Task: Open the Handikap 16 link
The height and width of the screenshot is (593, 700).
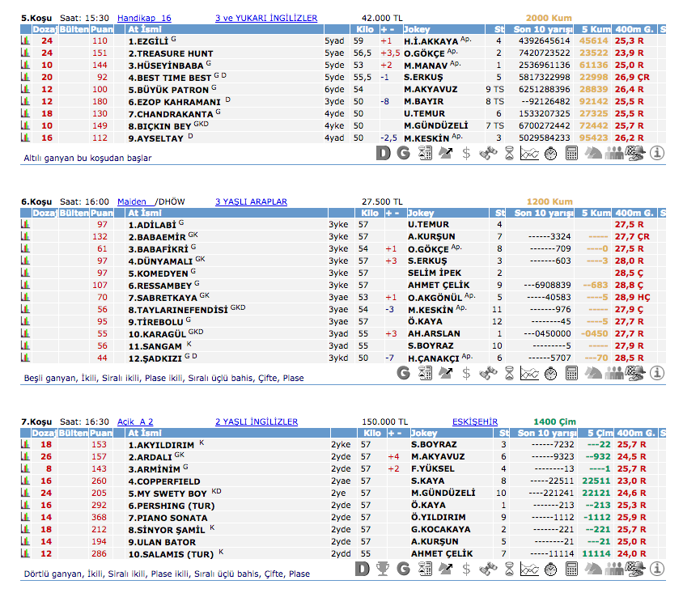Action: point(144,18)
